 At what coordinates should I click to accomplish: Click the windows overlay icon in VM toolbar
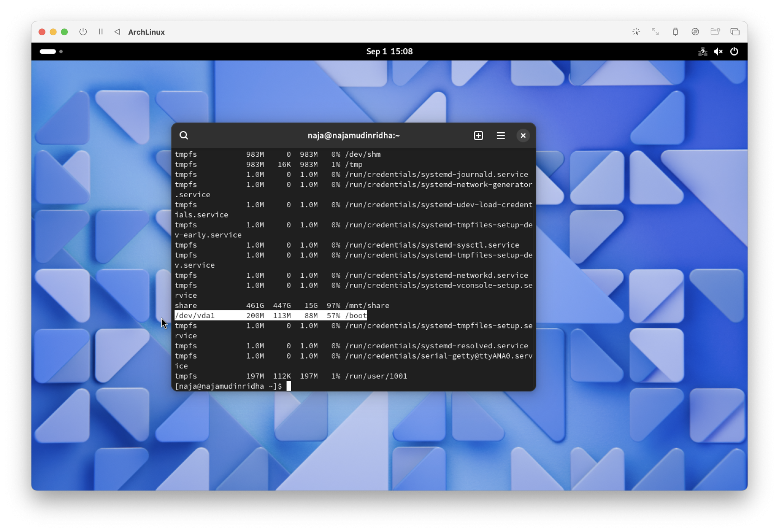(x=735, y=32)
